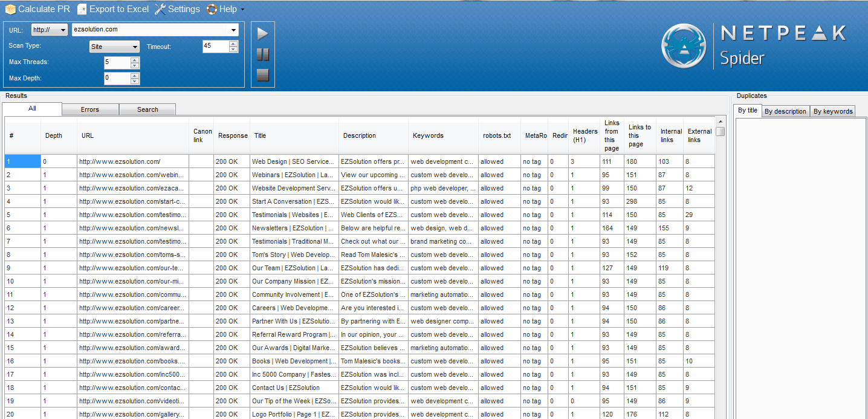Select the Our Company Mission title cell
868x419 pixels.
[x=294, y=281]
